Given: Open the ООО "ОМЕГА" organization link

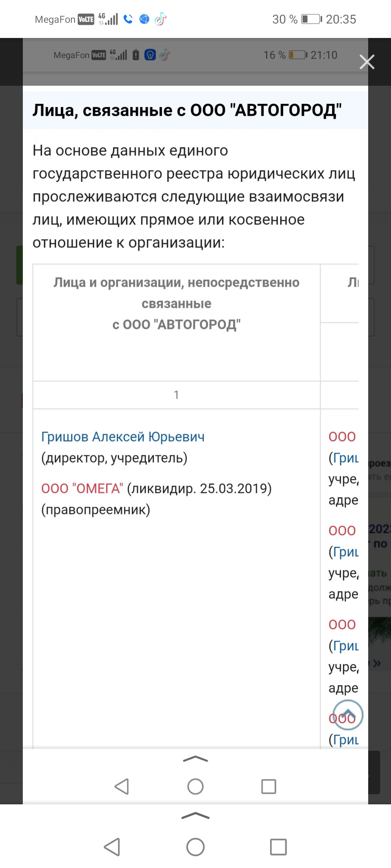Looking at the screenshot, I should (82, 488).
